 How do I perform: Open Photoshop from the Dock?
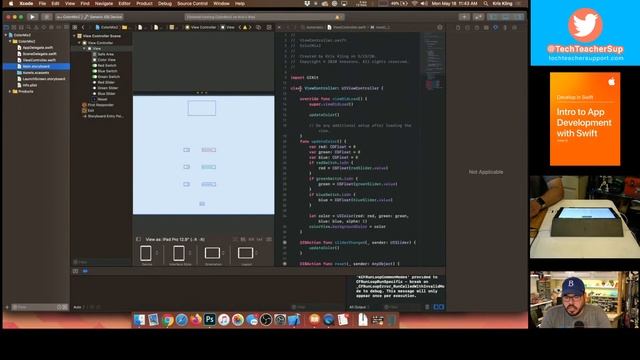[x=209, y=320]
